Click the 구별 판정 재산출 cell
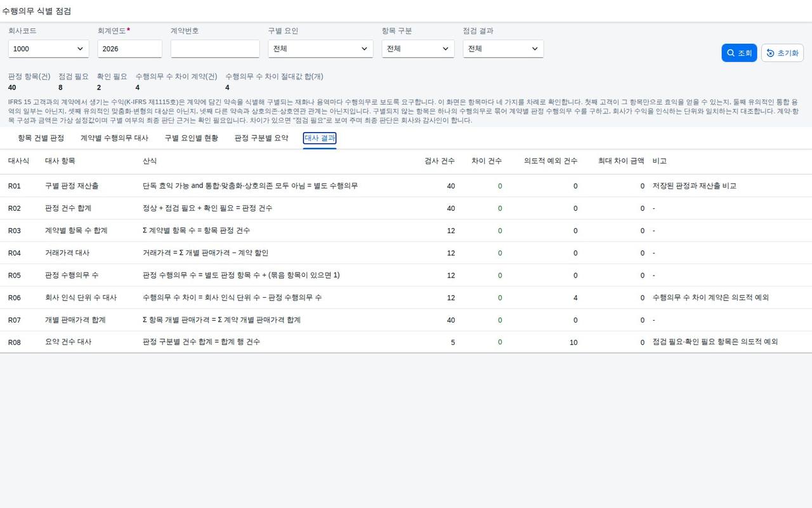The width and height of the screenshot is (812, 508). pyautogui.click(x=72, y=186)
